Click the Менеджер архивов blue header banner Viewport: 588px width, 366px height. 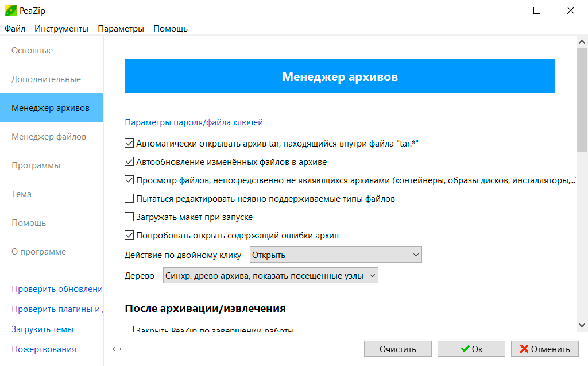pyautogui.click(x=340, y=76)
